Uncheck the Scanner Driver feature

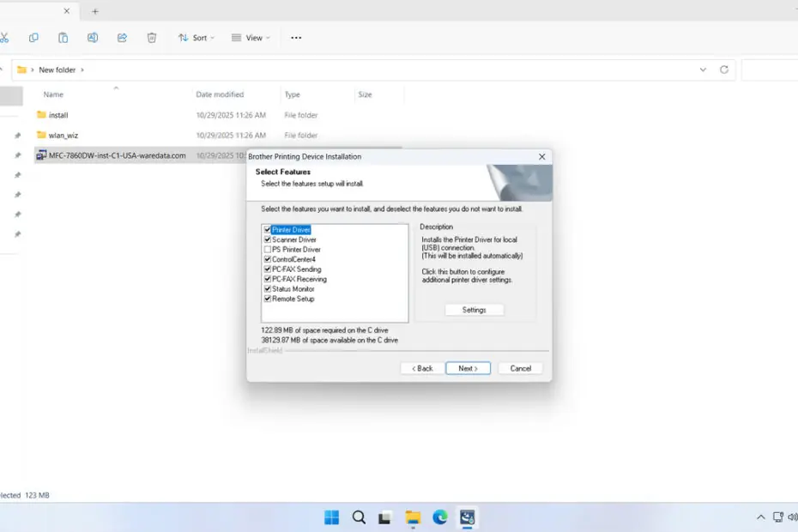267,239
